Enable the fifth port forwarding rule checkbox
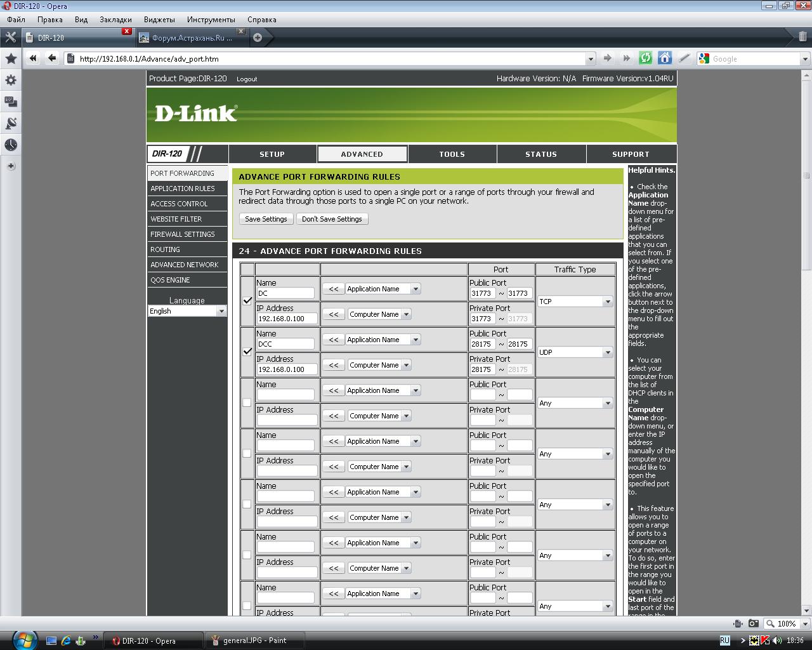The width and height of the screenshot is (812, 650). [247, 504]
